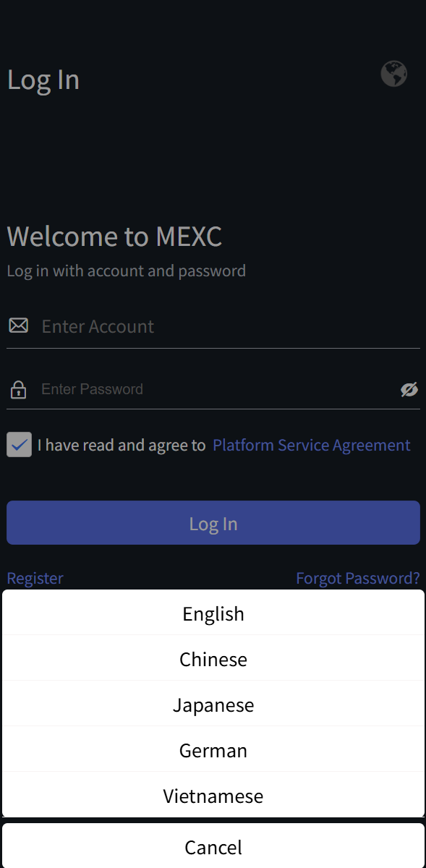Click the Log In page title
Screen dimensions: 426x868
(43, 80)
